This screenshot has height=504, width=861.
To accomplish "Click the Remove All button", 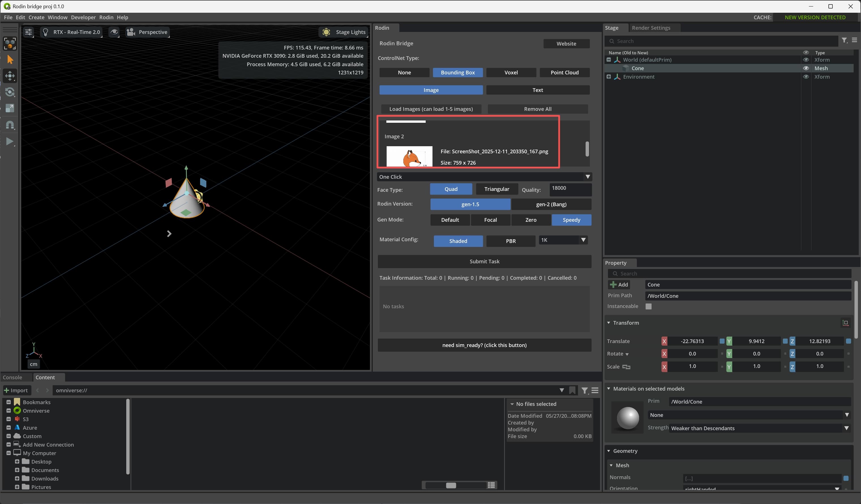I will (x=537, y=109).
